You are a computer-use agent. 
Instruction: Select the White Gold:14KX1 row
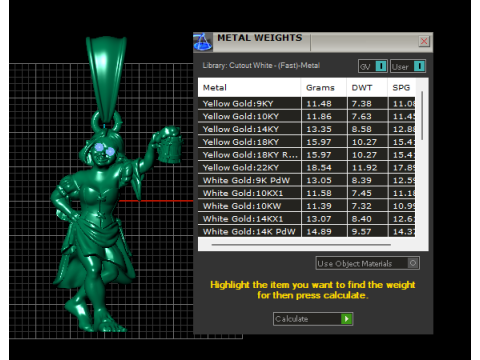click(307, 219)
